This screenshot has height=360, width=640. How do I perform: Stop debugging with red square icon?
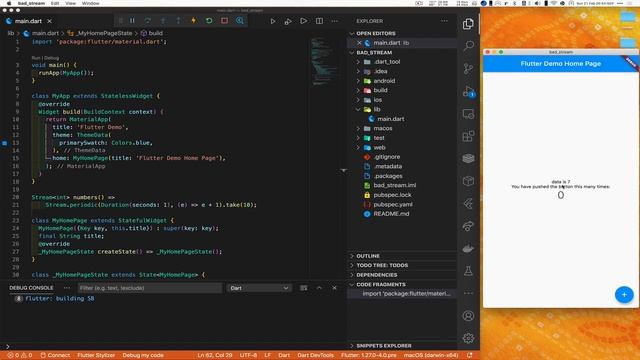coord(224,20)
